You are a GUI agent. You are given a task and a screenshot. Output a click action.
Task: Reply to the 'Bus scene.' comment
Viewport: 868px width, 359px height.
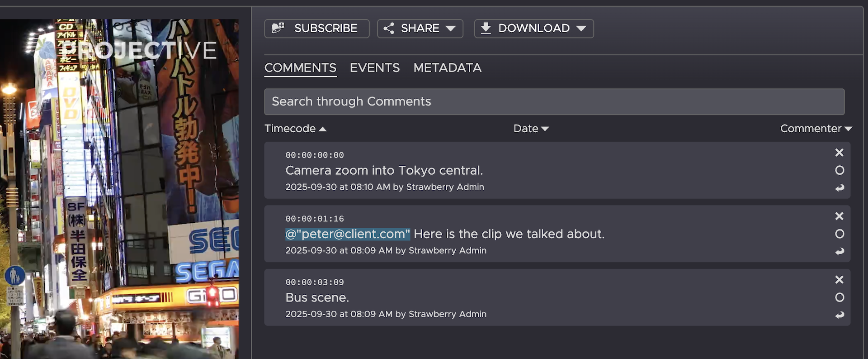point(840,315)
